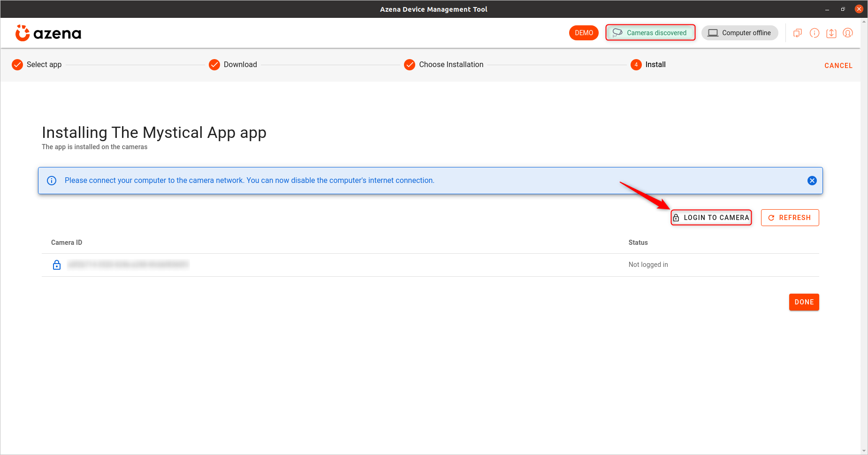
Task: Click the Camera ID column header
Action: tap(67, 243)
